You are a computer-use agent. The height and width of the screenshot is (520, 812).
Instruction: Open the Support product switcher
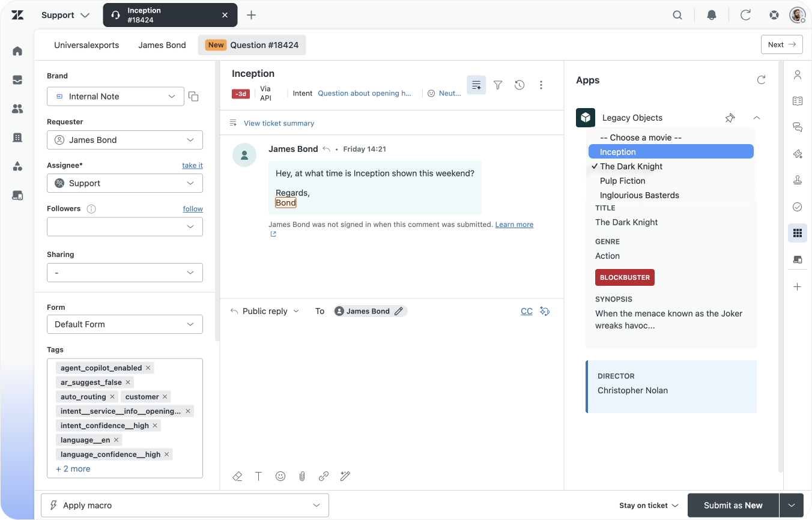tap(65, 15)
